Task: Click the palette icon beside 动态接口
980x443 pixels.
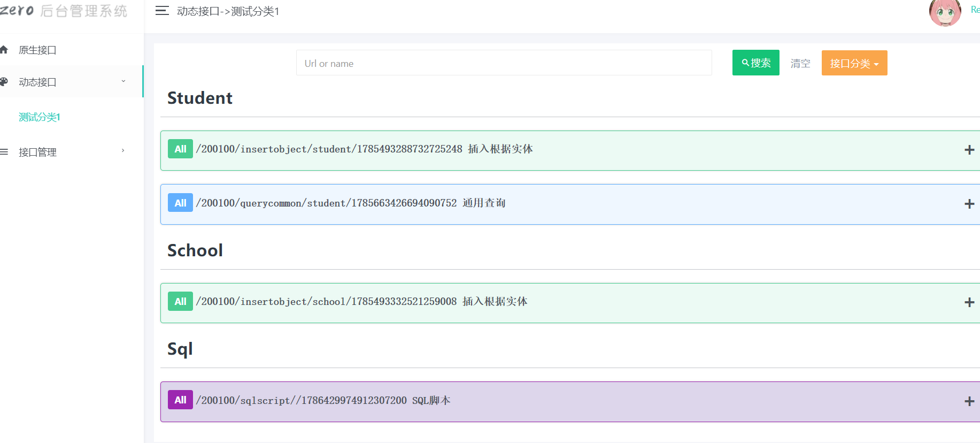Action: click(x=4, y=82)
